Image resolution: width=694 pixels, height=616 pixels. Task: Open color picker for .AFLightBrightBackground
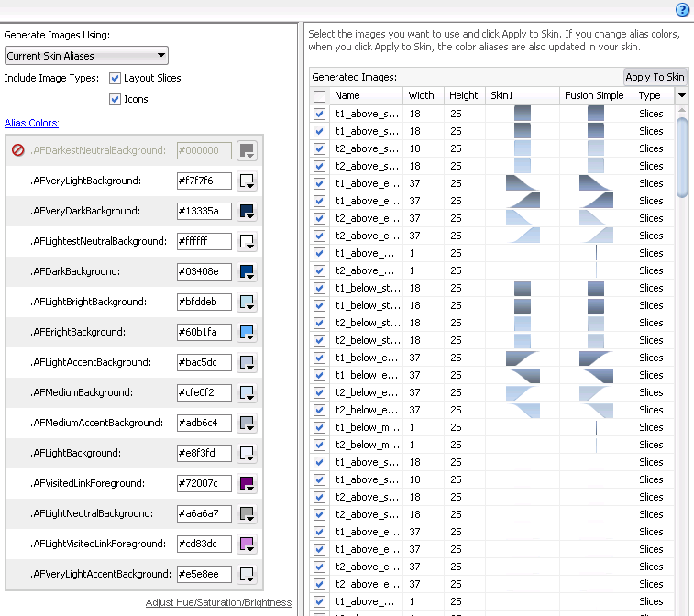[x=247, y=302]
